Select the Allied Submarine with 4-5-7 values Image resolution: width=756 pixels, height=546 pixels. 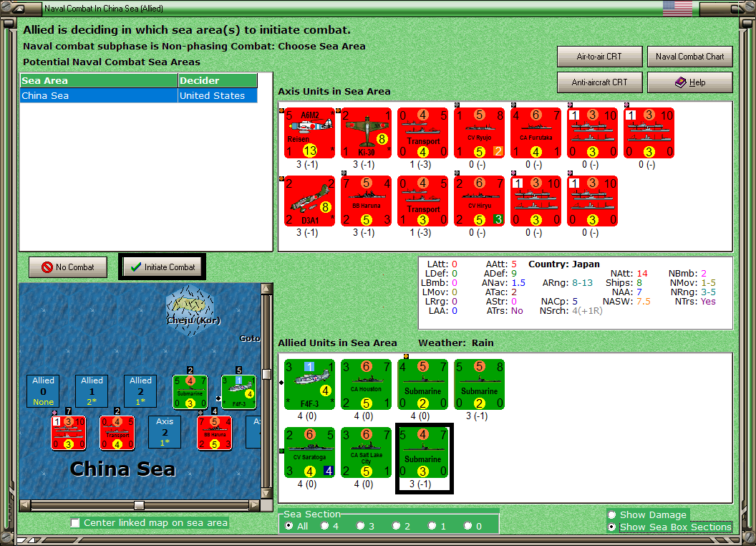pos(423,384)
